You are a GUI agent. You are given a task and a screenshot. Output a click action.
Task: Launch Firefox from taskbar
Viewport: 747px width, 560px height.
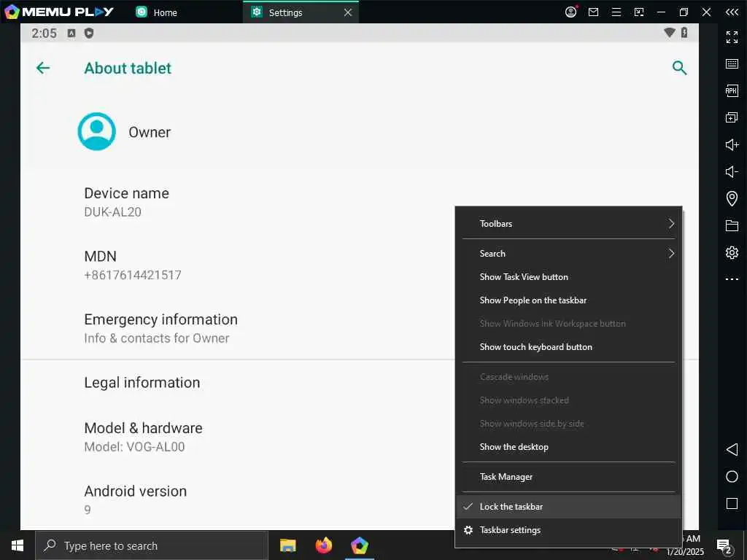click(324, 545)
